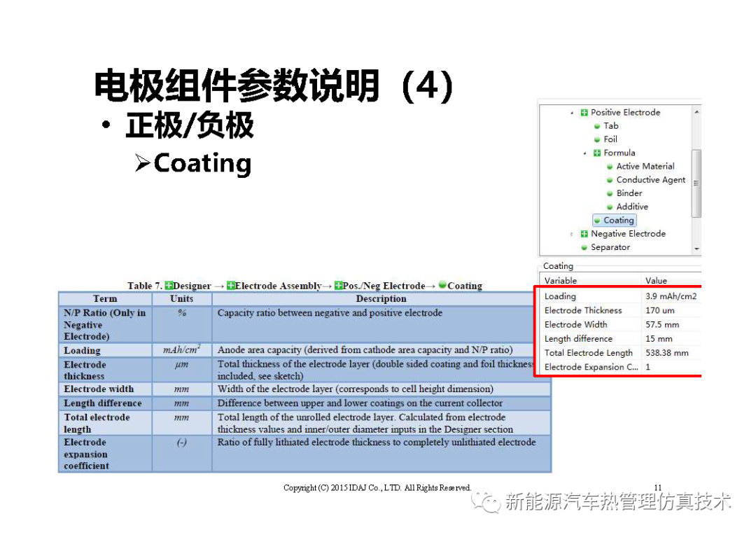
Task: Click green dot icon beside Active Material
Action: click(610, 167)
